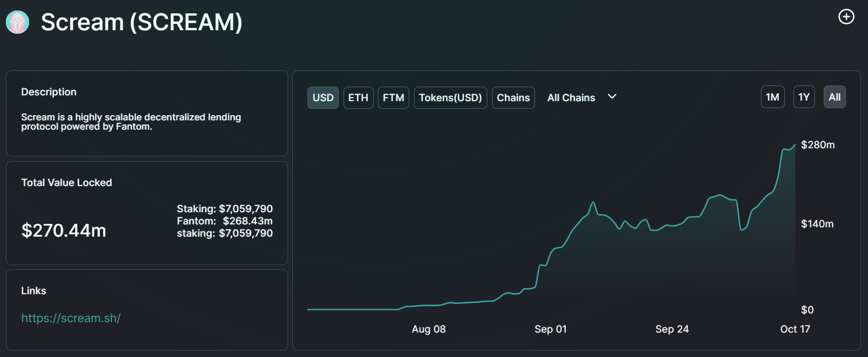Click the $140m y-axis label
The image size is (868, 357).
tap(818, 224)
